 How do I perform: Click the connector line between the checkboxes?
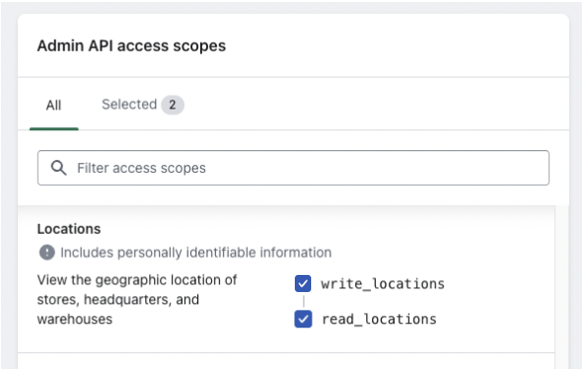[304, 301]
